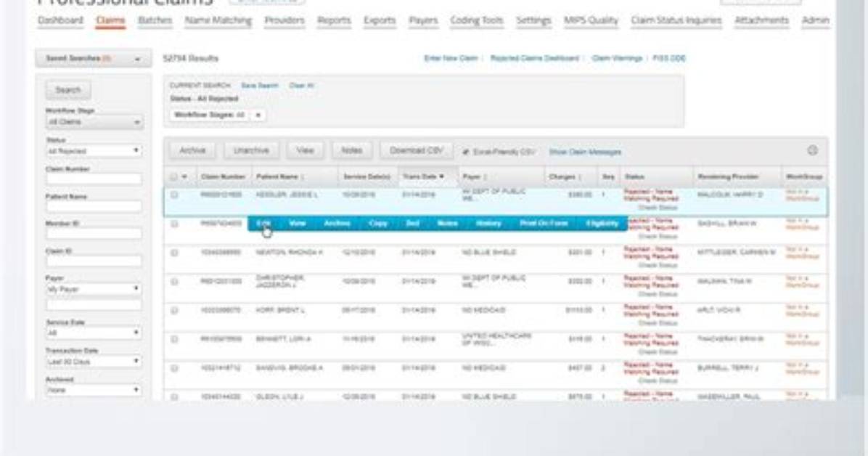
Task: Click the Search button in sidebar
Action: (68, 90)
